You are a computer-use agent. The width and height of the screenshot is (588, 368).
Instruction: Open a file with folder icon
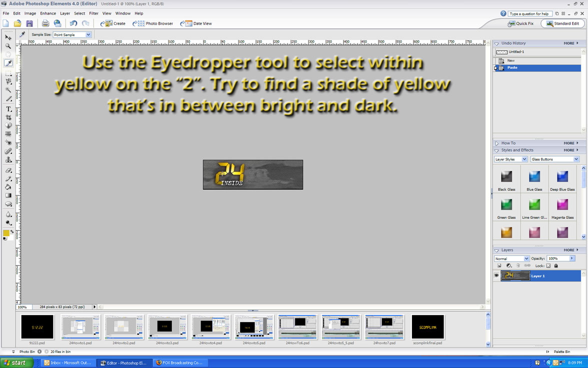pyautogui.click(x=17, y=23)
